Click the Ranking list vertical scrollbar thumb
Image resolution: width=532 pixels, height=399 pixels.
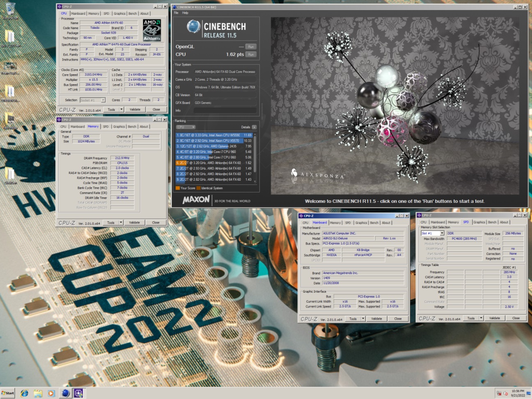255,154
